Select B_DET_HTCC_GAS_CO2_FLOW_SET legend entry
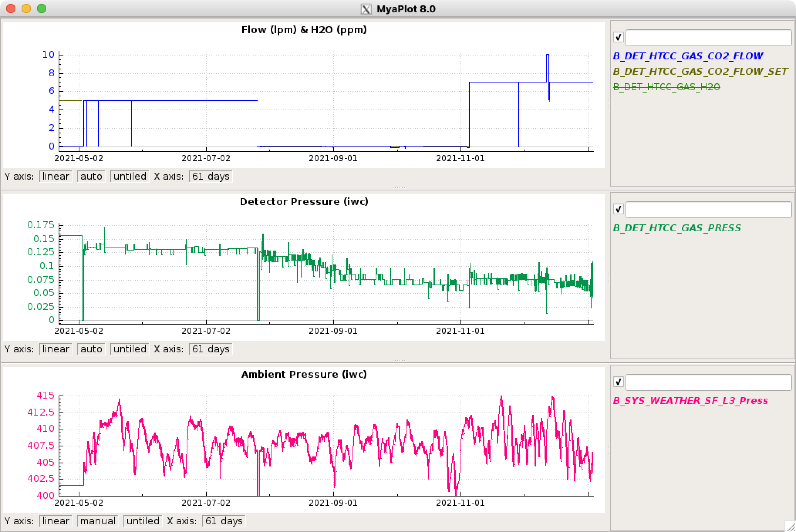Screen dimensions: 796x532 [x=700, y=71]
